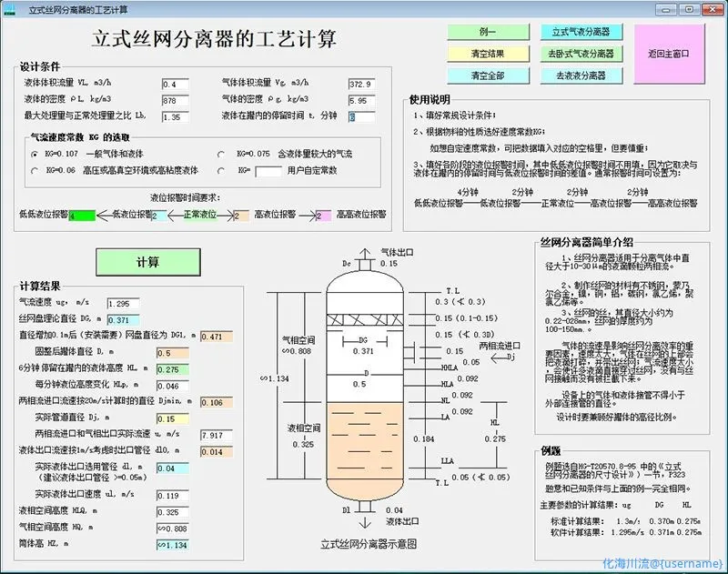Click the 最大处理量与正常处理量之比 field 1.35
728x574 pixels.
[x=176, y=117]
